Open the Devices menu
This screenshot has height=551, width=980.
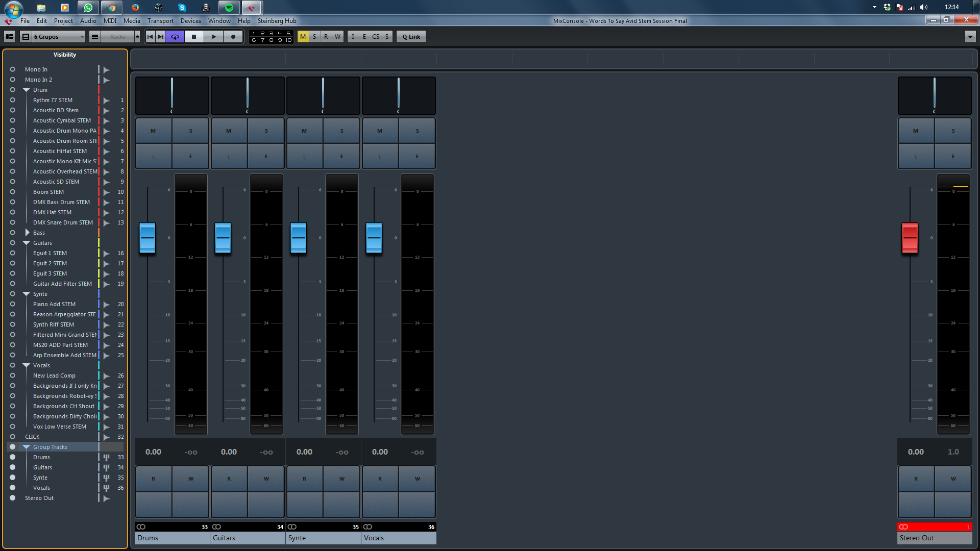coord(190,21)
